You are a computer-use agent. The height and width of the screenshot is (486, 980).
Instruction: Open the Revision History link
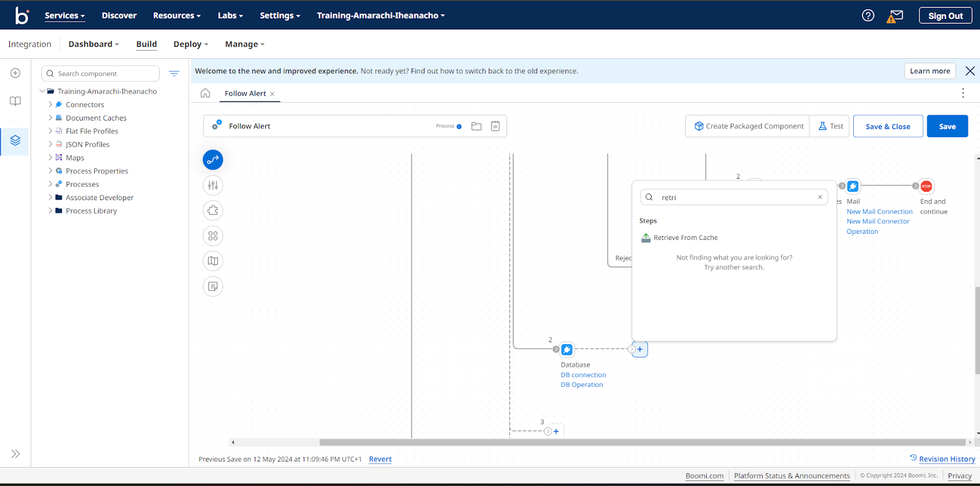947,459
